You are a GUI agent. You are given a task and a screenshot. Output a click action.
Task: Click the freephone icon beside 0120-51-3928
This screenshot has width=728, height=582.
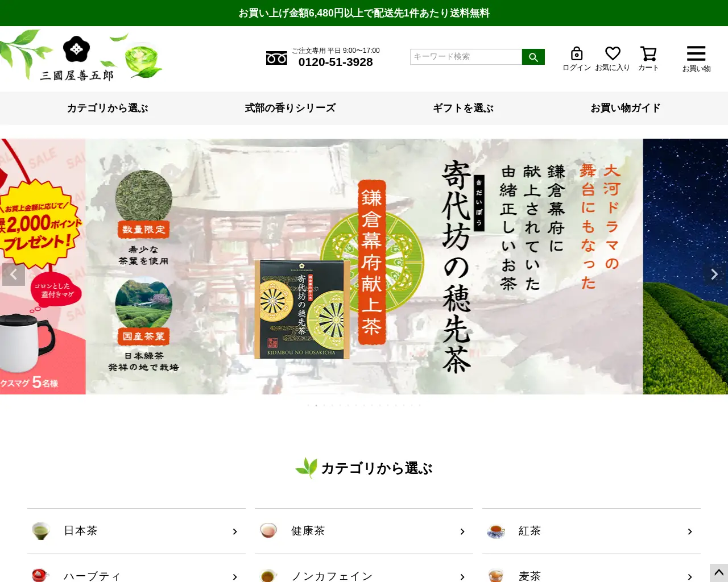(x=276, y=57)
